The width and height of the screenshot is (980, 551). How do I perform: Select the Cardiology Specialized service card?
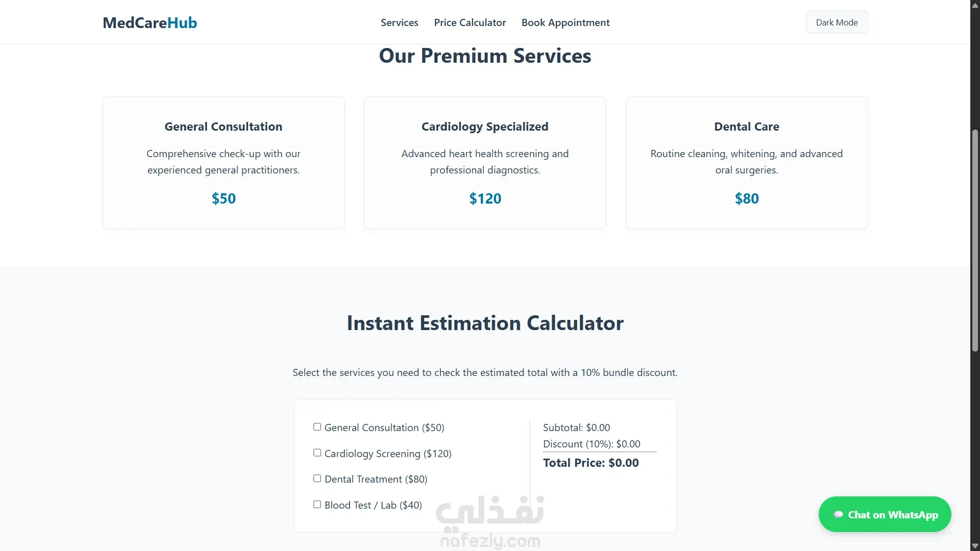(x=485, y=163)
